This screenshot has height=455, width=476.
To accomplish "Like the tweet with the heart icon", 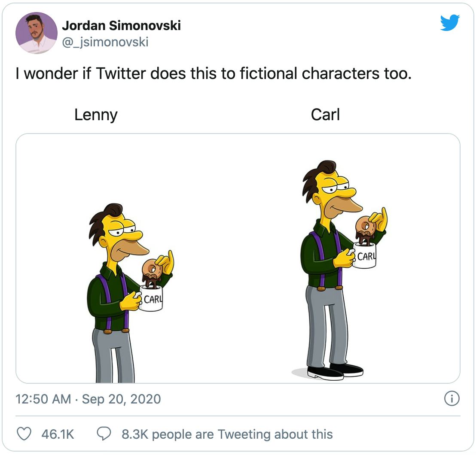I will [24, 434].
